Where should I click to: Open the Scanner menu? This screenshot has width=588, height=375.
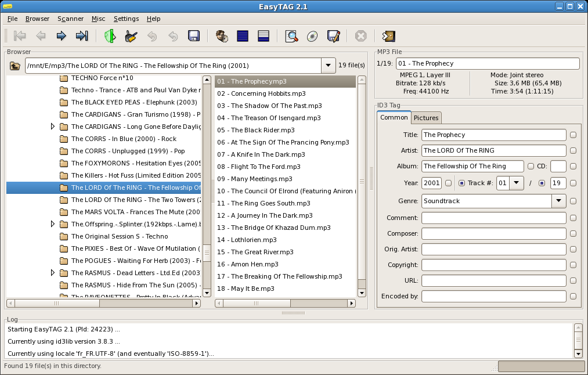[70, 19]
